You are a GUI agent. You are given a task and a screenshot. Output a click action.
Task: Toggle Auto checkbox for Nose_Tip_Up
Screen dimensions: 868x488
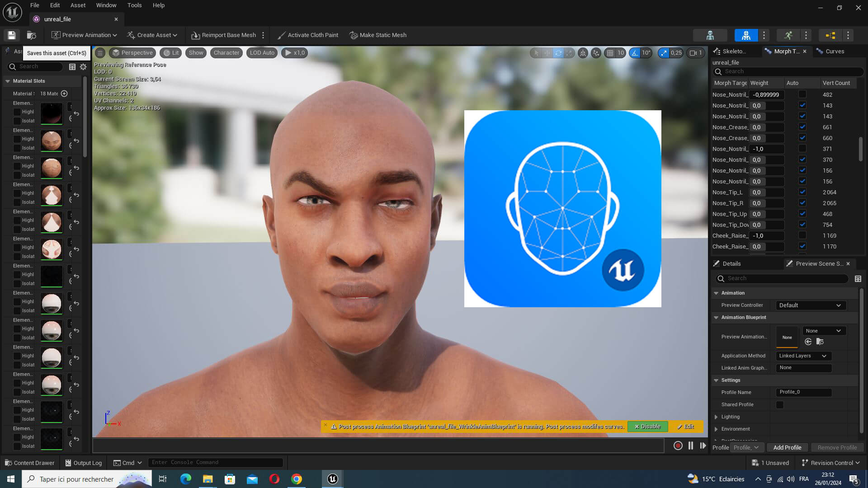coord(802,214)
